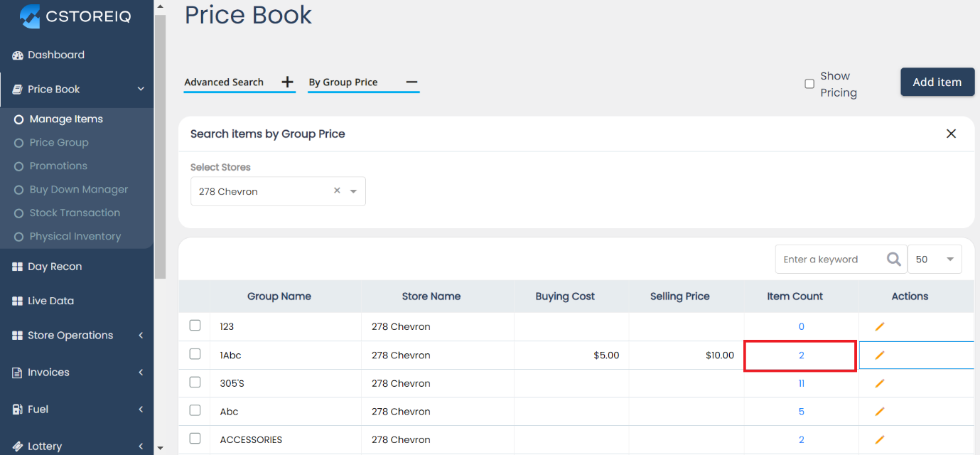Clear the 278 Chevron store selection

tap(337, 191)
